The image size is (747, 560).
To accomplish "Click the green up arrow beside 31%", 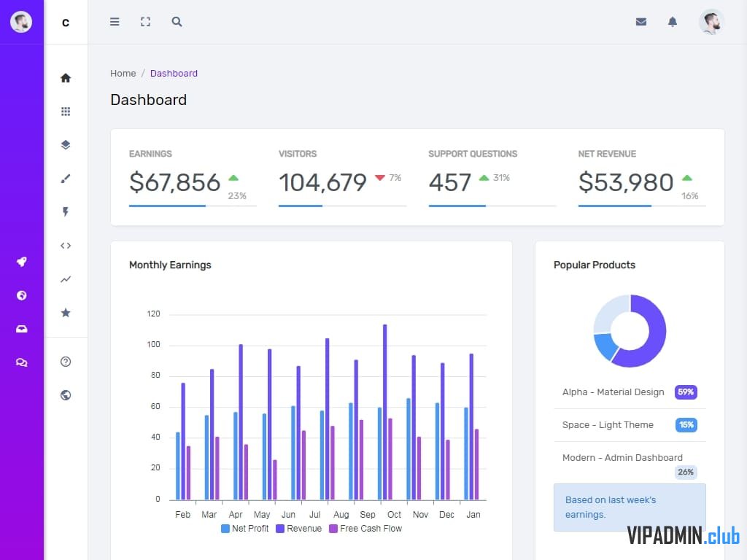I will tap(484, 178).
